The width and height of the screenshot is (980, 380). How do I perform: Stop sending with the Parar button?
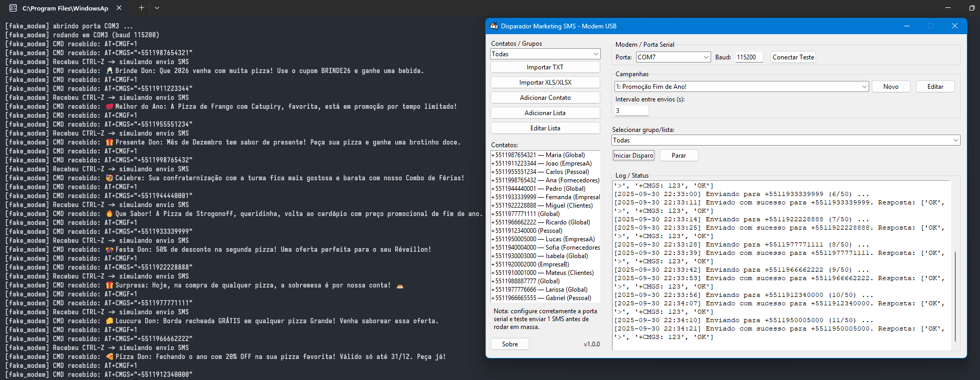(679, 156)
